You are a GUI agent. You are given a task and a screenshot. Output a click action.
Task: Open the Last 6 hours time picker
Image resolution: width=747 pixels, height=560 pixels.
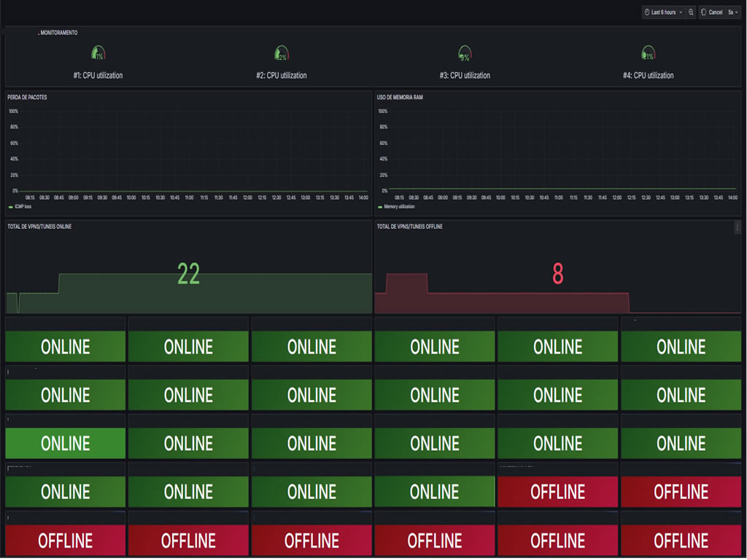pos(663,12)
